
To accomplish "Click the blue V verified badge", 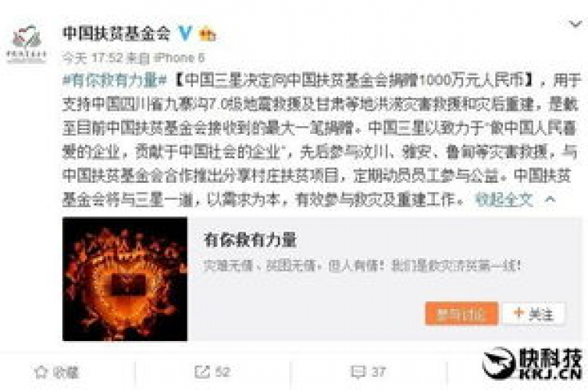I will [x=185, y=34].
